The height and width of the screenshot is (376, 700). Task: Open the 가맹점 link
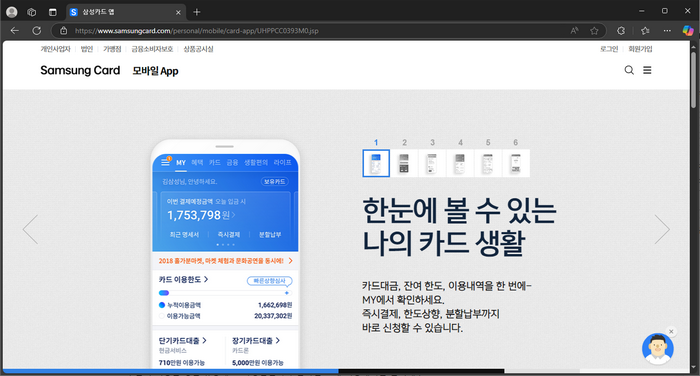112,49
